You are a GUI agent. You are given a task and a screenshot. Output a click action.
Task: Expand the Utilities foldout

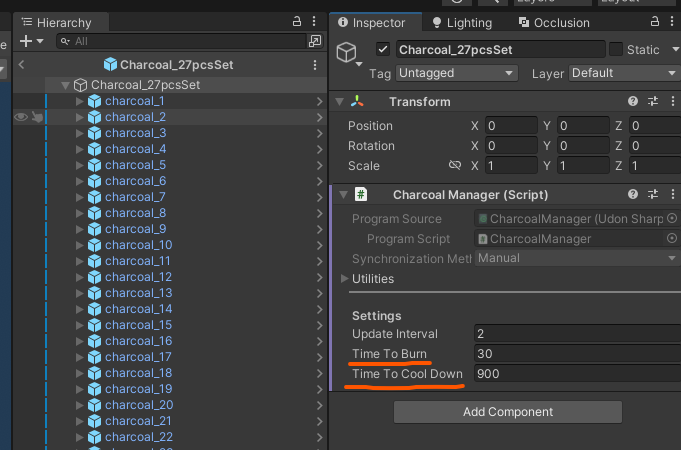click(344, 278)
